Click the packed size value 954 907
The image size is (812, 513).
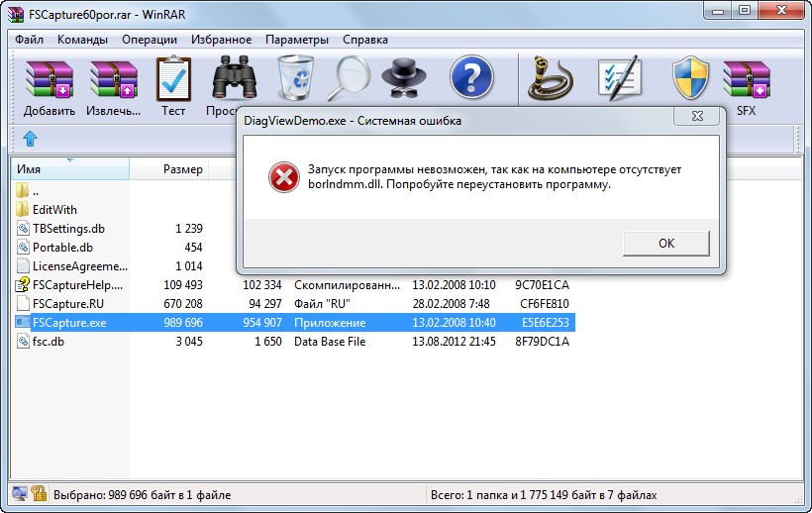[x=262, y=323]
